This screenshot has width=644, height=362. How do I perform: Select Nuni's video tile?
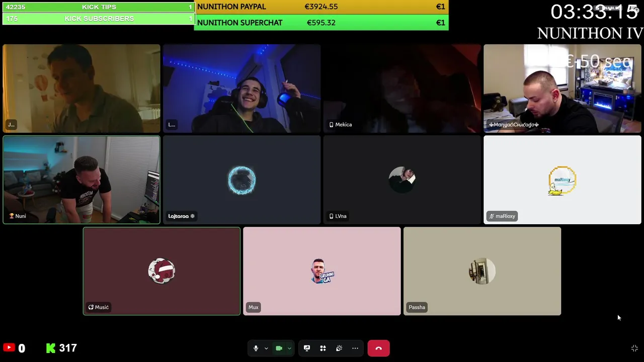pos(82,179)
